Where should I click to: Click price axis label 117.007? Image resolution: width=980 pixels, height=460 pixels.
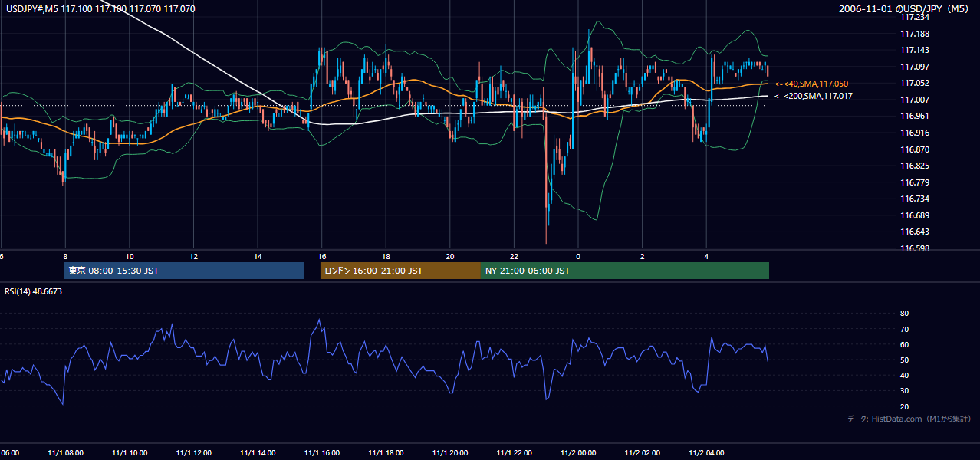point(915,100)
